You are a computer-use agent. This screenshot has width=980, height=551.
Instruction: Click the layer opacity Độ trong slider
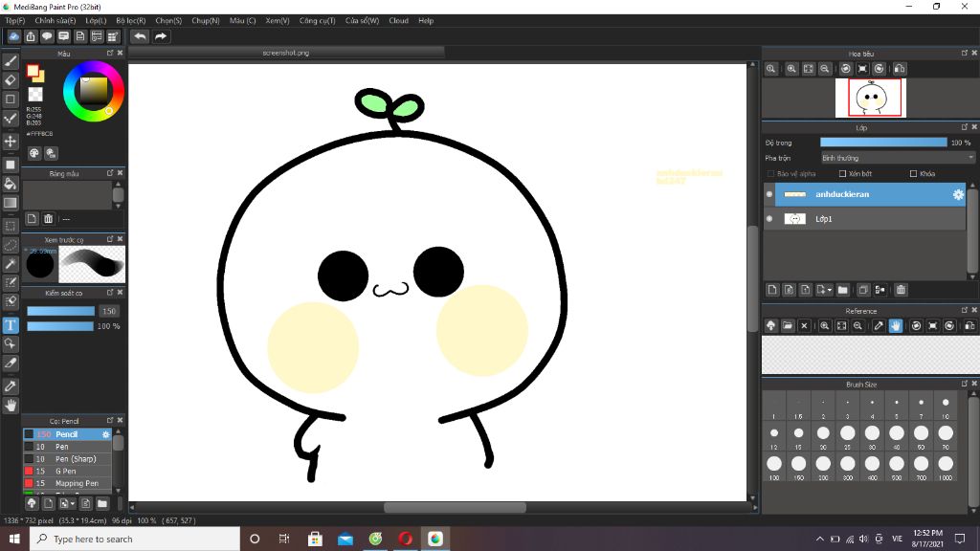882,143
